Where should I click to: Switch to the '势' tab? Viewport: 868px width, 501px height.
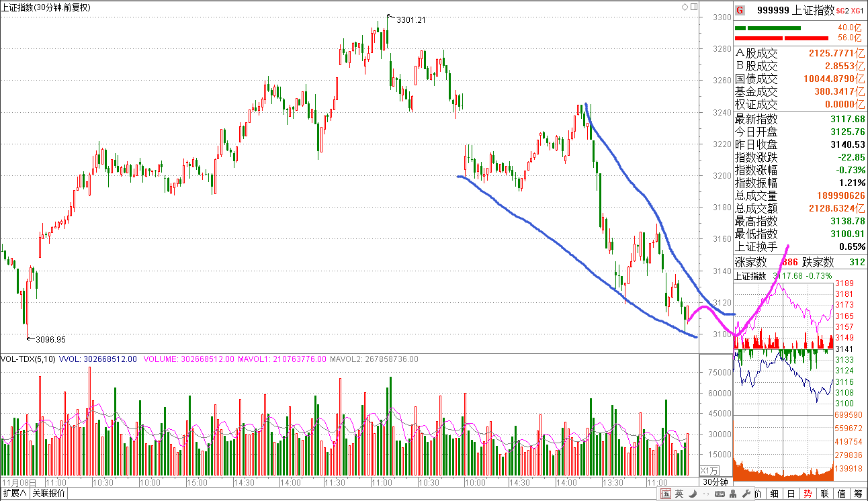[808, 494]
